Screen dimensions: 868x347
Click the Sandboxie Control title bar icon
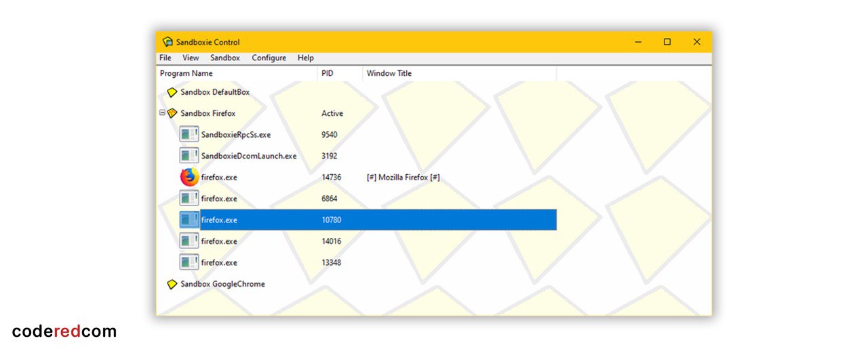tap(167, 42)
